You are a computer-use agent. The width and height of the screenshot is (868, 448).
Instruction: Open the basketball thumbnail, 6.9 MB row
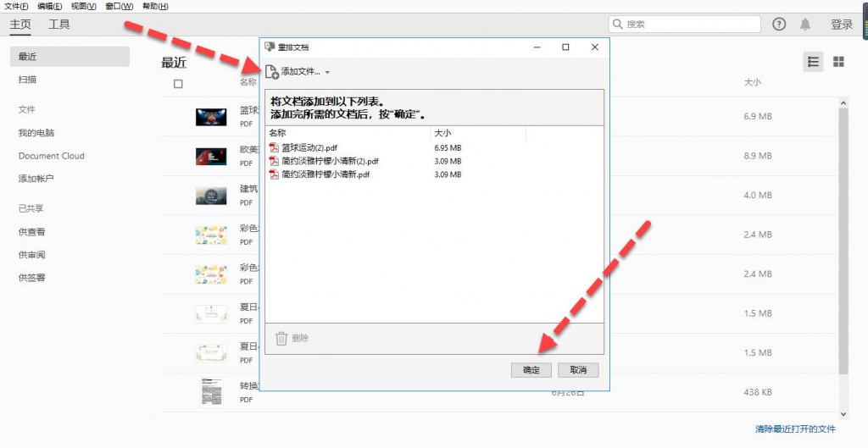pos(211,117)
